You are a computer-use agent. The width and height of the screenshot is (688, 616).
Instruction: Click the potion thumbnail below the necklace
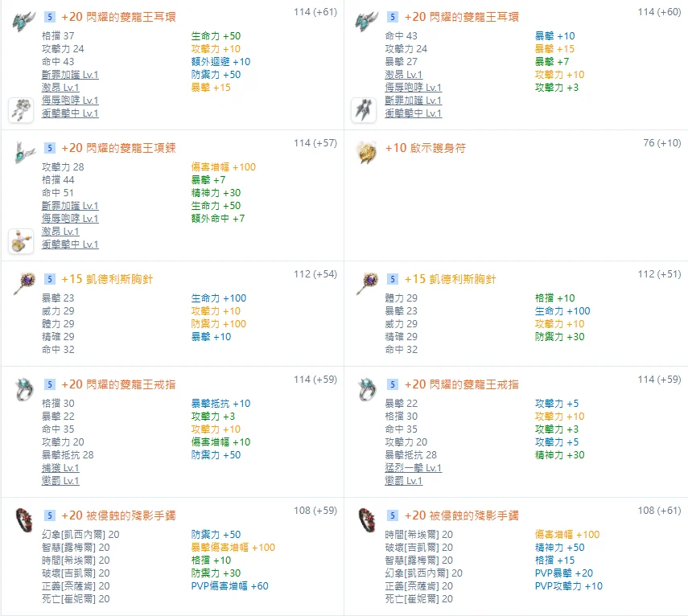pyautogui.click(x=21, y=241)
